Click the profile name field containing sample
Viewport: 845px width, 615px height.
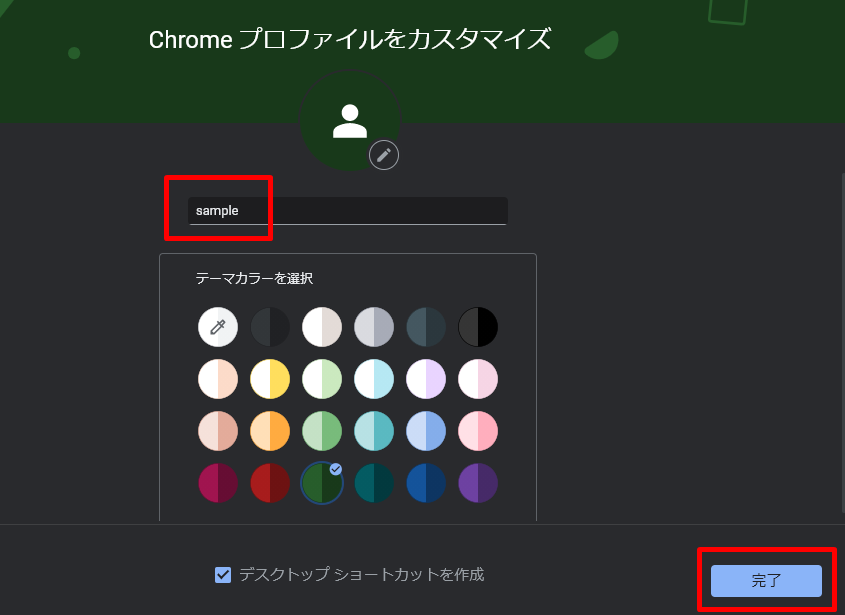[x=348, y=211]
